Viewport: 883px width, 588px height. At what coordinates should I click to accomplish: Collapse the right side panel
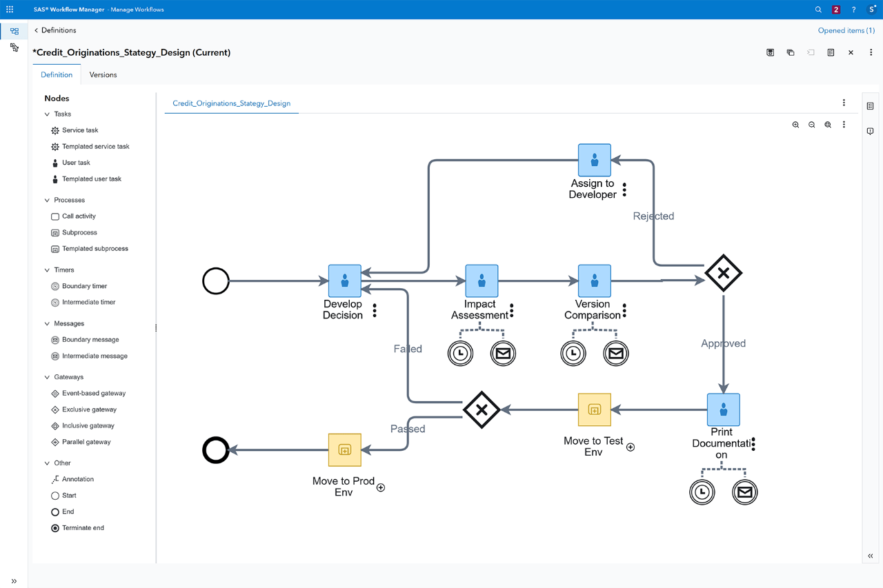click(x=870, y=556)
